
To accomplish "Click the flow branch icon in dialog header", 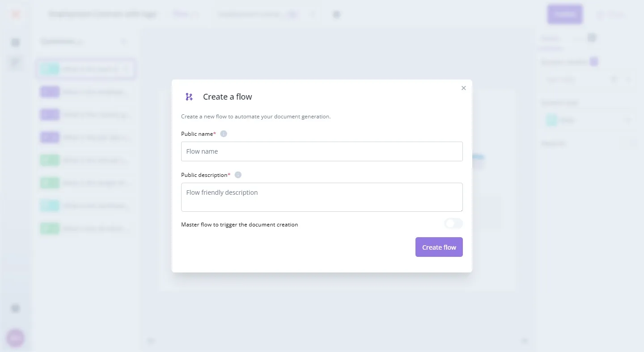I will tap(189, 97).
